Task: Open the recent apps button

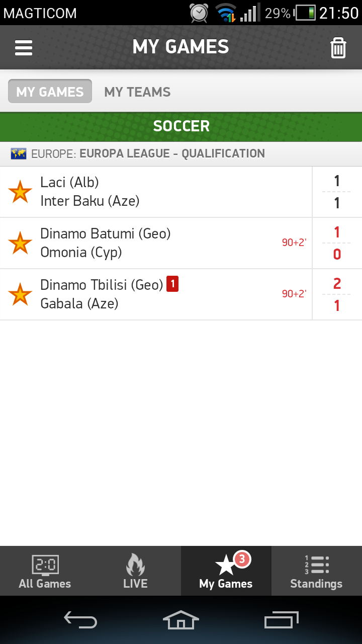Action: click(x=282, y=620)
